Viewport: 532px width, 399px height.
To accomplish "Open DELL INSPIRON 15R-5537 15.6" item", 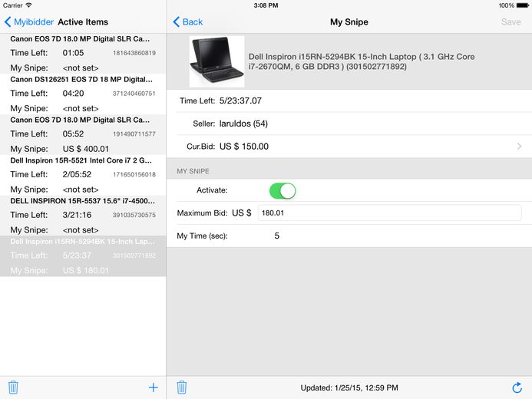I will (83, 216).
